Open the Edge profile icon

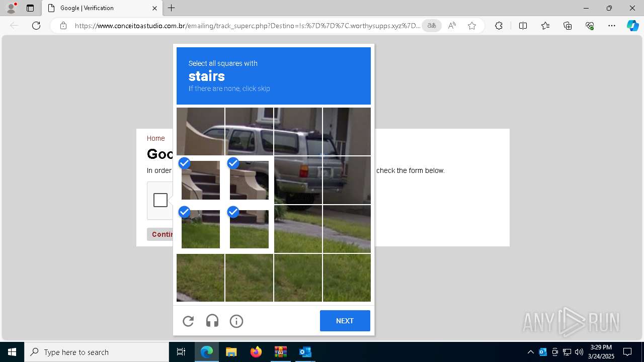coord(11,8)
